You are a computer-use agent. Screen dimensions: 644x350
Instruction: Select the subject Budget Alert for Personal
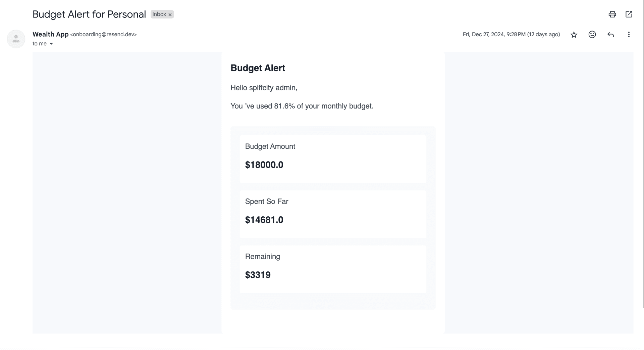[89, 14]
